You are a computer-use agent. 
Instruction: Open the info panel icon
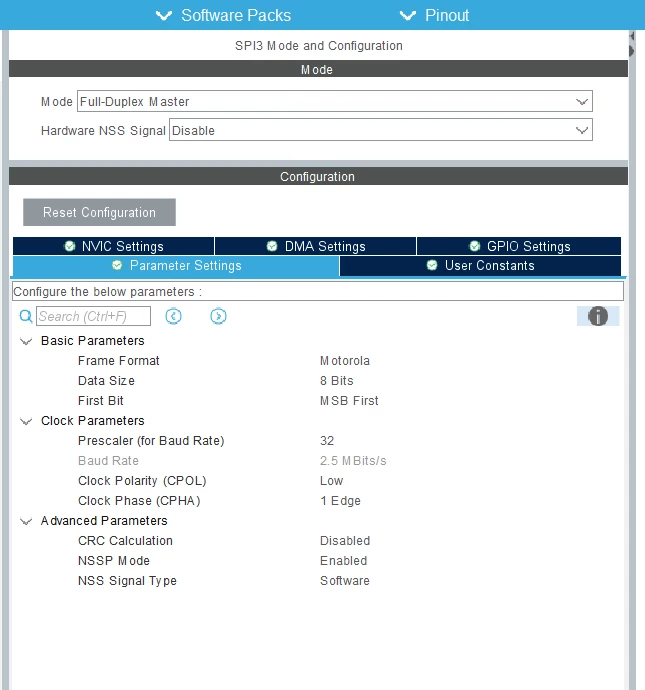[598, 316]
